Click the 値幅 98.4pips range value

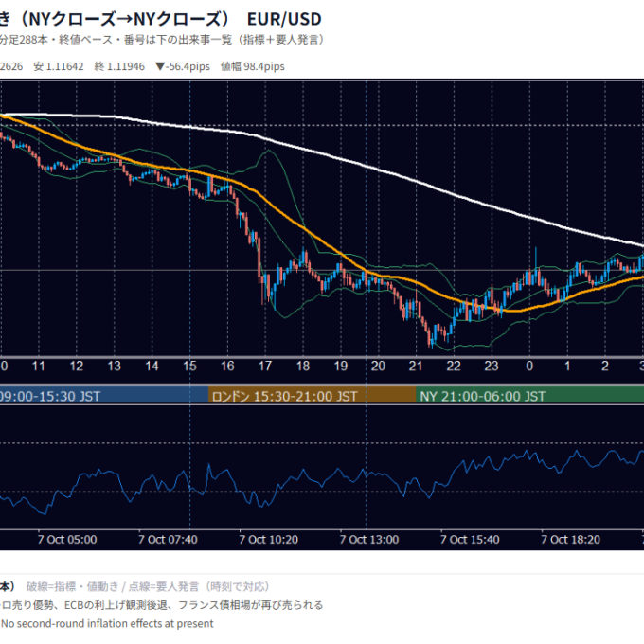click(x=253, y=66)
